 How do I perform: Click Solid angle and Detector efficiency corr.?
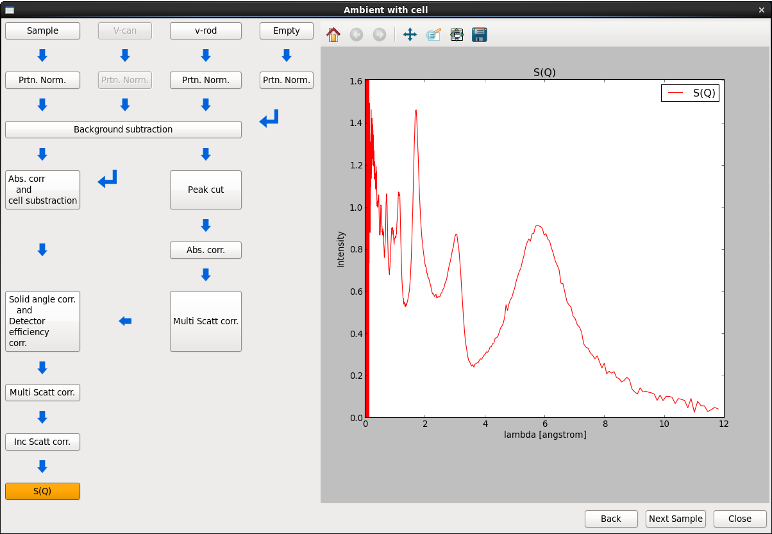click(x=42, y=321)
